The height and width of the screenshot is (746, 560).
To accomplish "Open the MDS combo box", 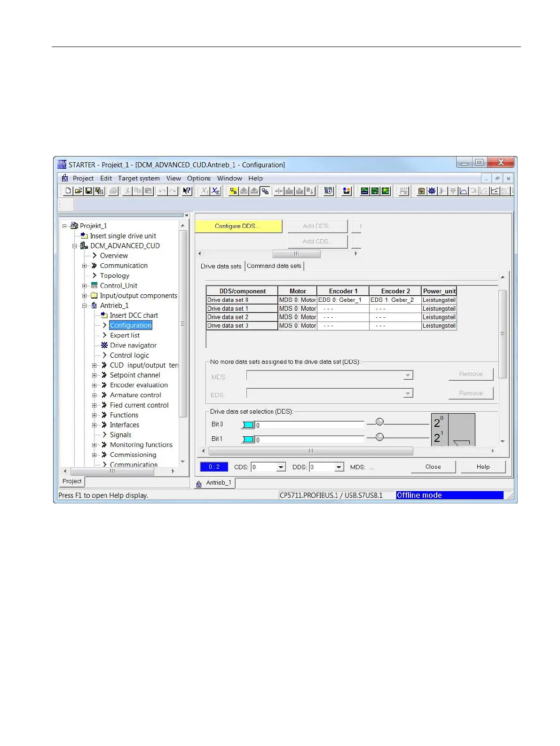I will point(330,376).
